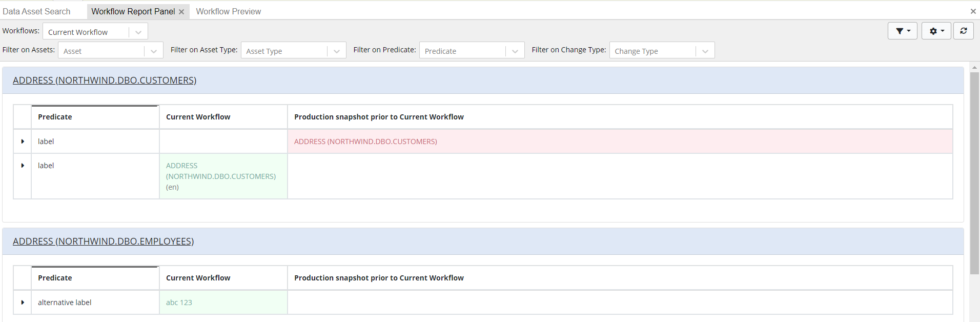Close the panel with top-right X

[973, 11]
